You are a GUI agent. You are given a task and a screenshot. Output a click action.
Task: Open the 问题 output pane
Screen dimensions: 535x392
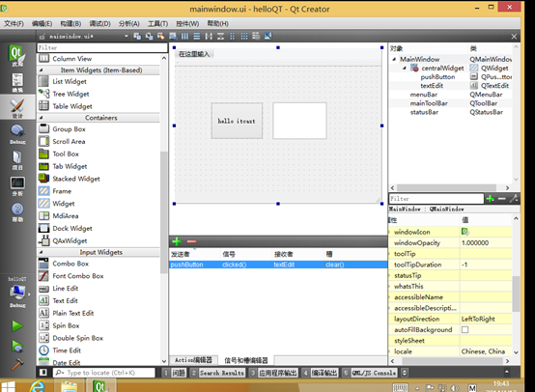175,373
